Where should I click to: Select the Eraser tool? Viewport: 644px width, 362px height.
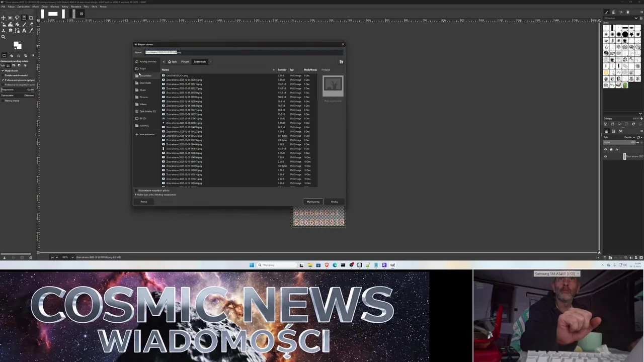[31, 24]
